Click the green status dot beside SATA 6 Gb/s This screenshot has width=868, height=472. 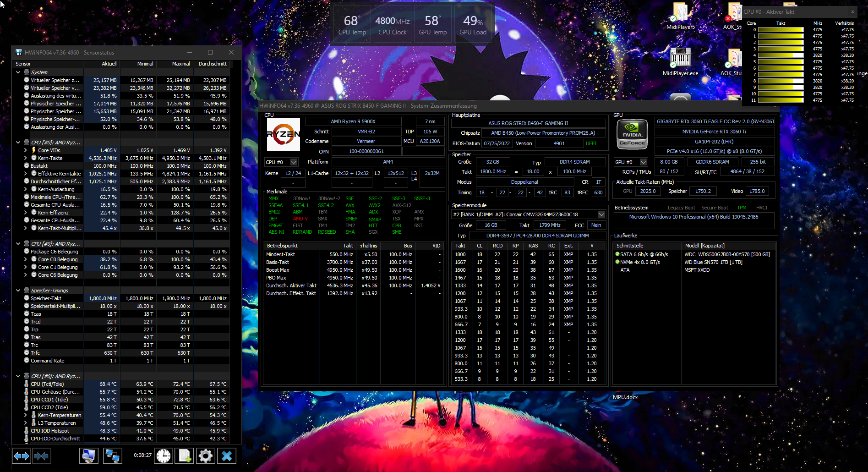(617, 254)
